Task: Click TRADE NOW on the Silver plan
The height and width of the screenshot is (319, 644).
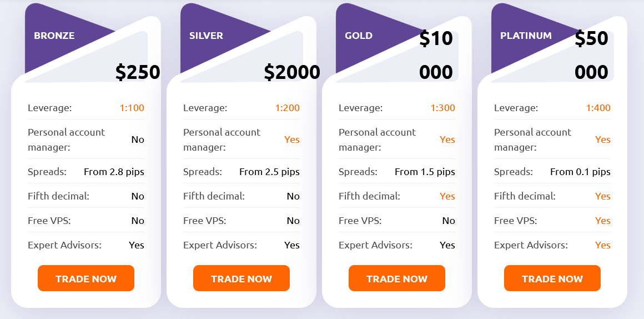Action: tap(241, 278)
